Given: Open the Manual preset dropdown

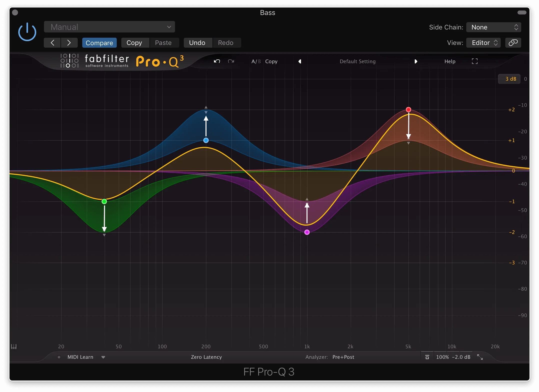Looking at the screenshot, I should pos(109,27).
